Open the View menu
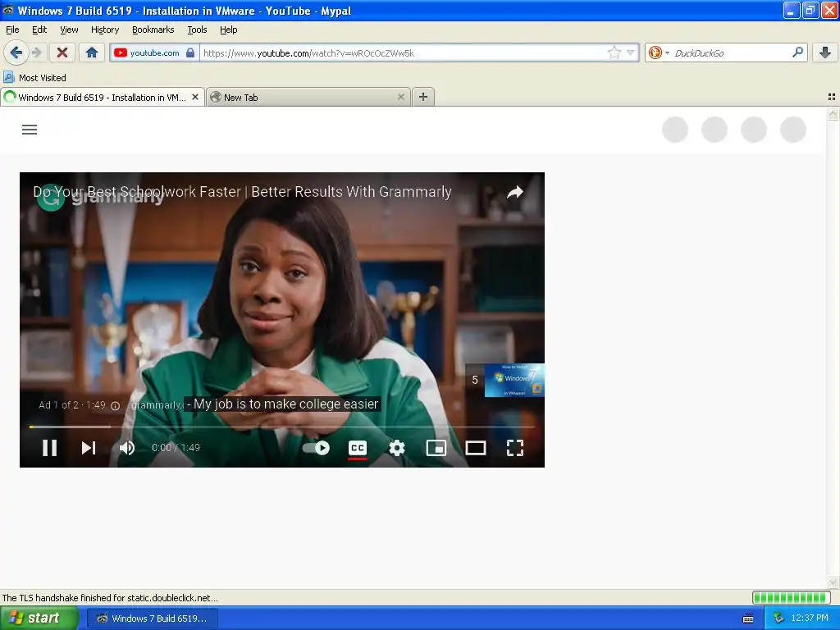Image resolution: width=840 pixels, height=630 pixels. click(69, 30)
